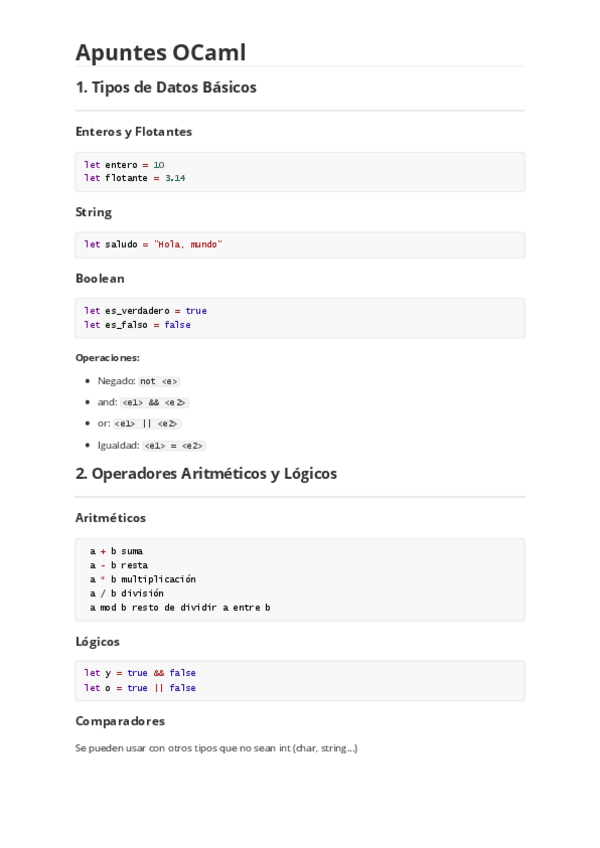
Task: Click the 'Comparadores' subheading
Action: [120, 720]
